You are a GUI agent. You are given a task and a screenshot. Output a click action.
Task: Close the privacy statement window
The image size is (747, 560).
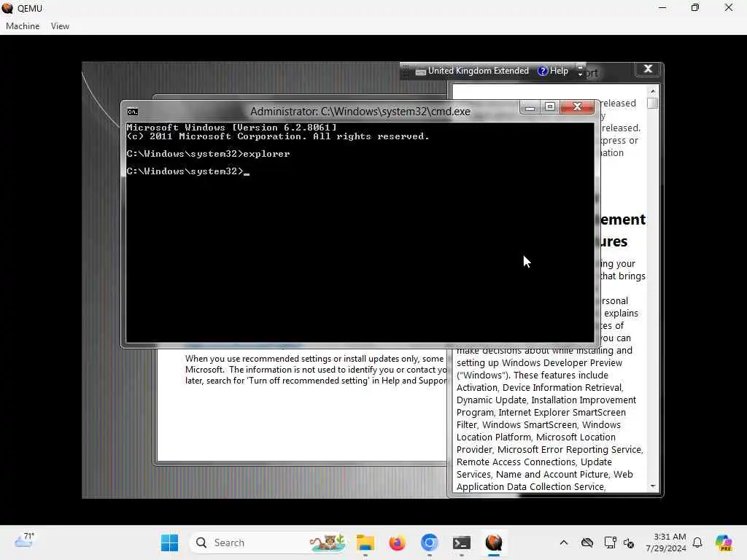click(x=648, y=69)
